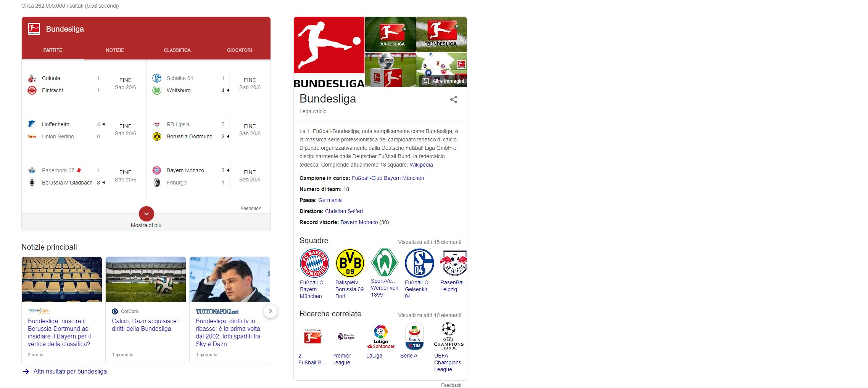Open man scratching head news thumbnail

(230, 279)
